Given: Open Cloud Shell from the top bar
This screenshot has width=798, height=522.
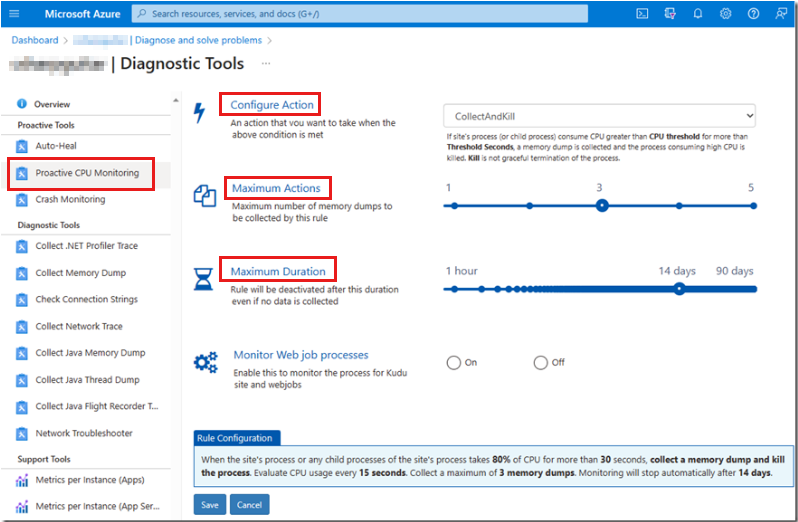Looking at the screenshot, I should [x=643, y=14].
